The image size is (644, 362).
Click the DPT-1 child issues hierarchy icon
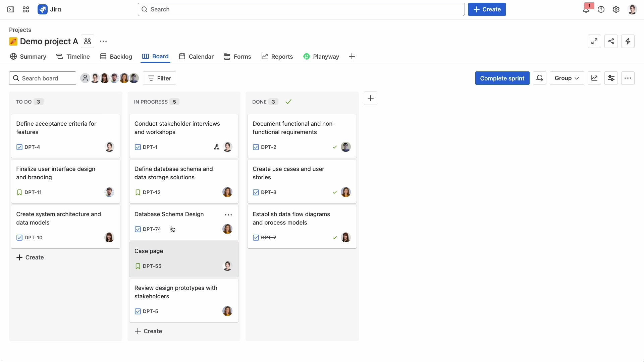pyautogui.click(x=217, y=147)
